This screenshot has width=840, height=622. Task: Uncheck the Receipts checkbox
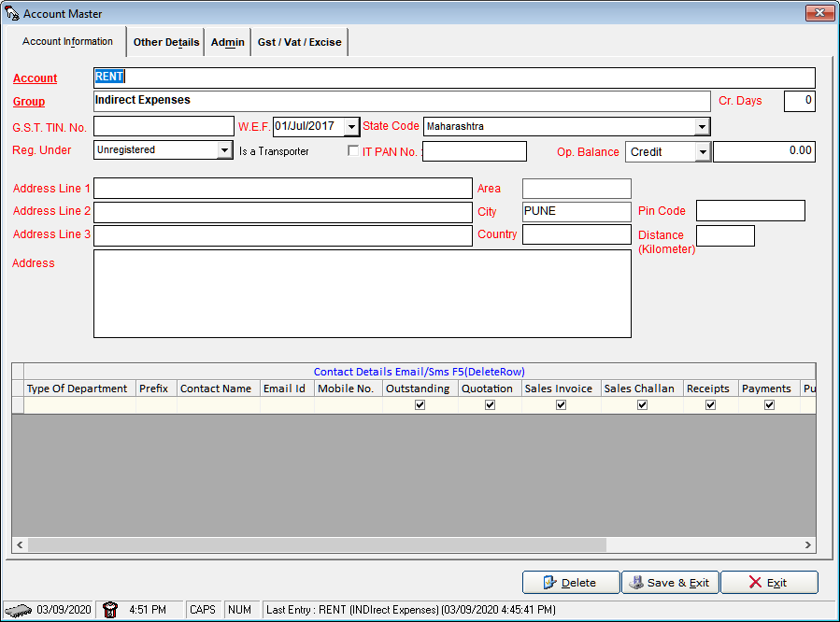click(710, 405)
